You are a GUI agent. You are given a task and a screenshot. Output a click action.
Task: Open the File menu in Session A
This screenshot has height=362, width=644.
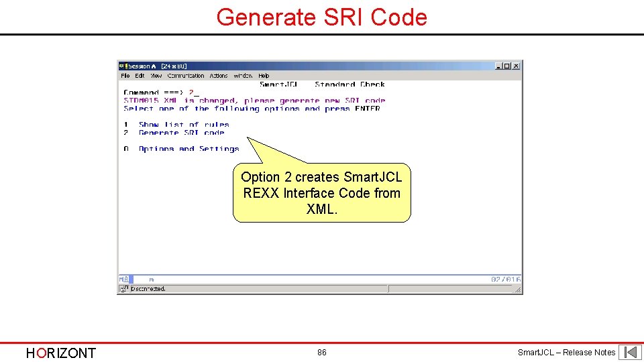click(125, 76)
